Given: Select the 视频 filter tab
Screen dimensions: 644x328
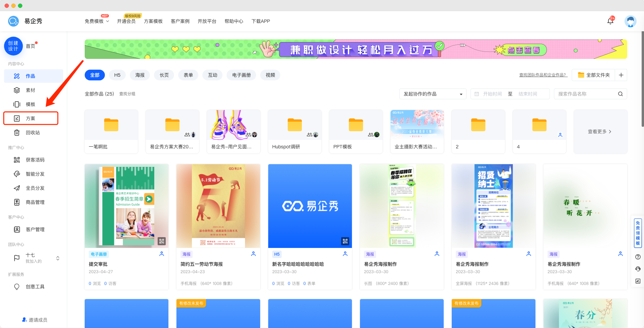Looking at the screenshot, I should [x=270, y=75].
